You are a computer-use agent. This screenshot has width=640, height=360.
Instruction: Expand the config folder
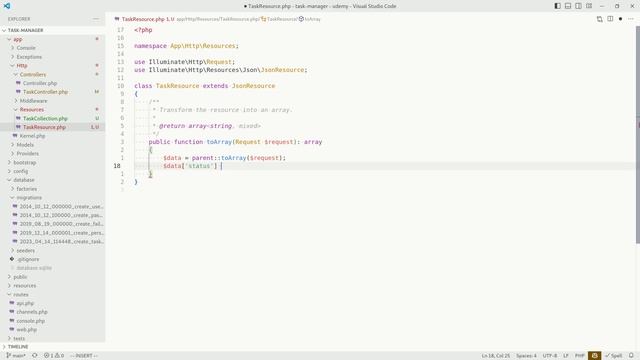(20, 171)
